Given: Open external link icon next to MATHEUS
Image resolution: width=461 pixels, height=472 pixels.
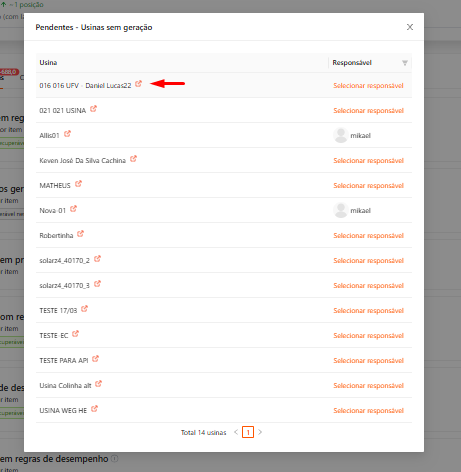Looking at the screenshot, I should (78, 184).
